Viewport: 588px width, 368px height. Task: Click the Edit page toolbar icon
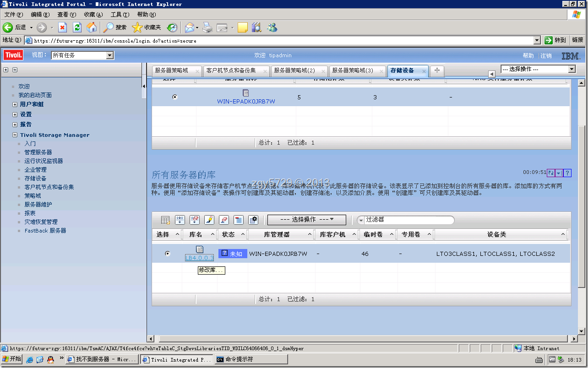[x=222, y=27]
